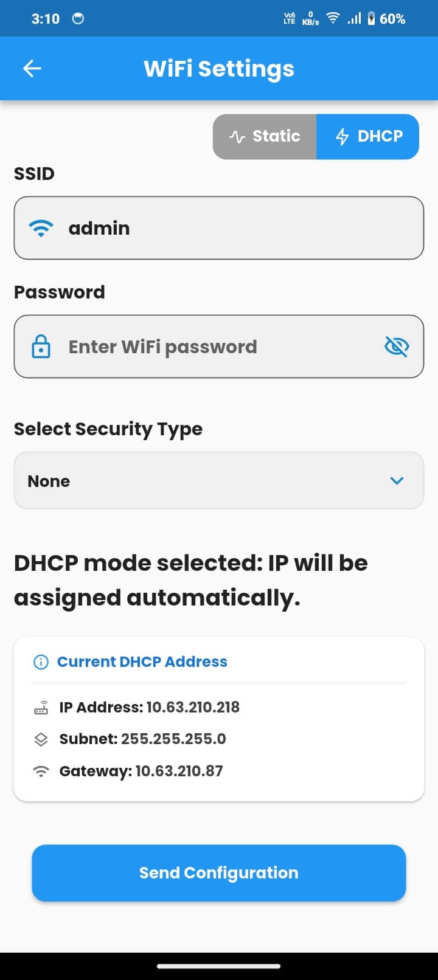The width and height of the screenshot is (438, 980).
Task: Click the info icon next to Current DHCP Address
Action: pyautogui.click(x=40, y=661)
